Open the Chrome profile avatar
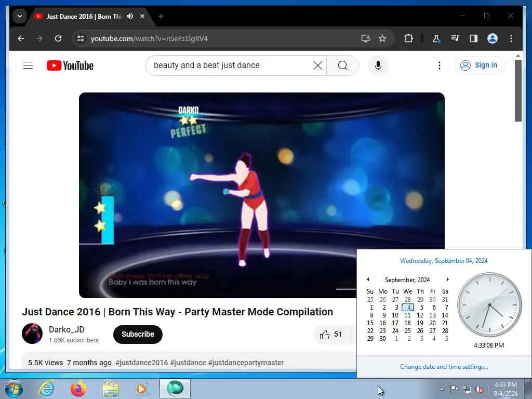Screen dimensions: 532x399 point(493,38)
